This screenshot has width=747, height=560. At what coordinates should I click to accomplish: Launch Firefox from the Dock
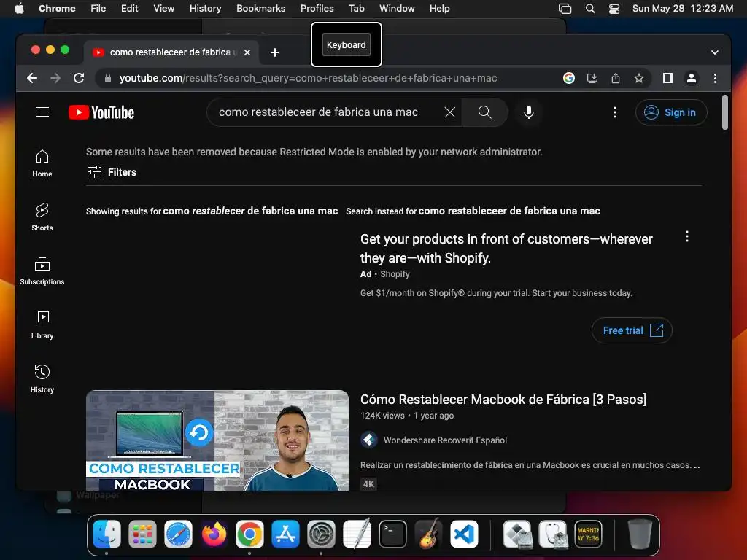(214, 534)
